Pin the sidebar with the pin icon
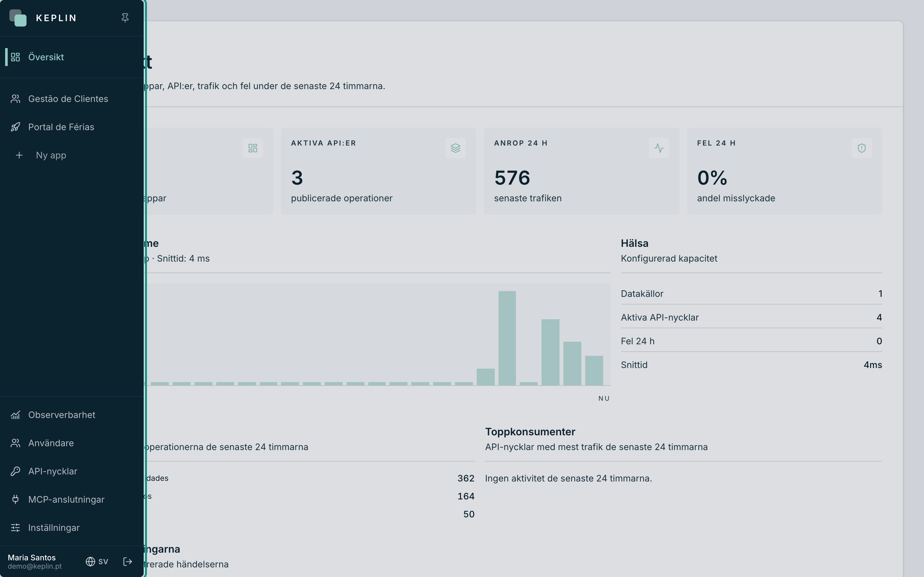Screen dimensions: 924x577 [125, 18]
